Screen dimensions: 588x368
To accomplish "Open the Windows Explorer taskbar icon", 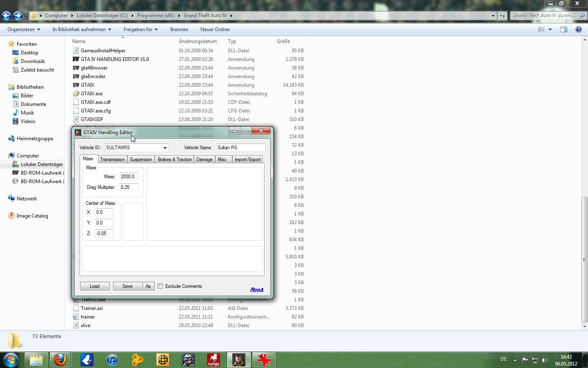I will point(36,360).
